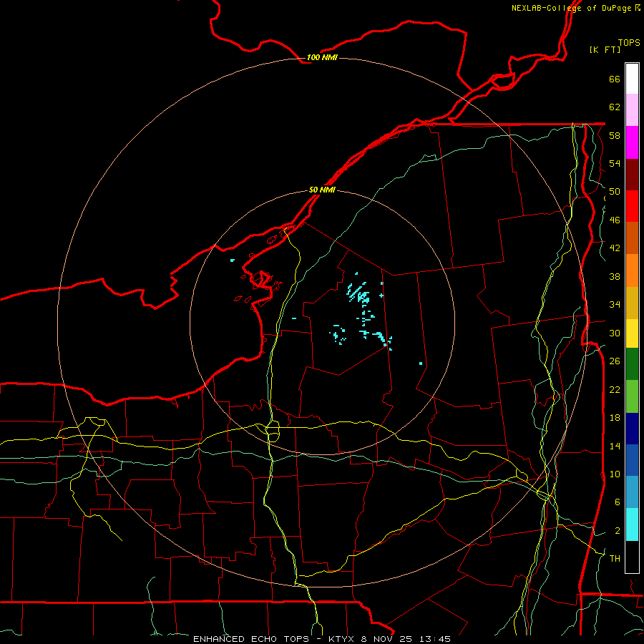Click the KTYX radar site identifier
The image size is (644, 644).
pos(341,639)
